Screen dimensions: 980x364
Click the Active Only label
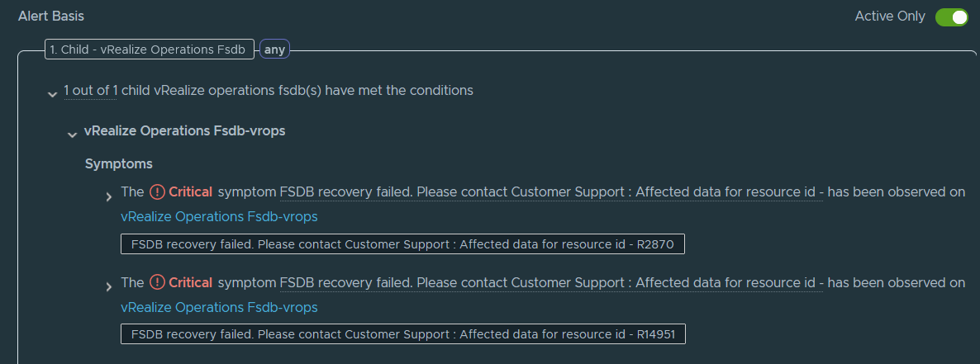[889, 17]
